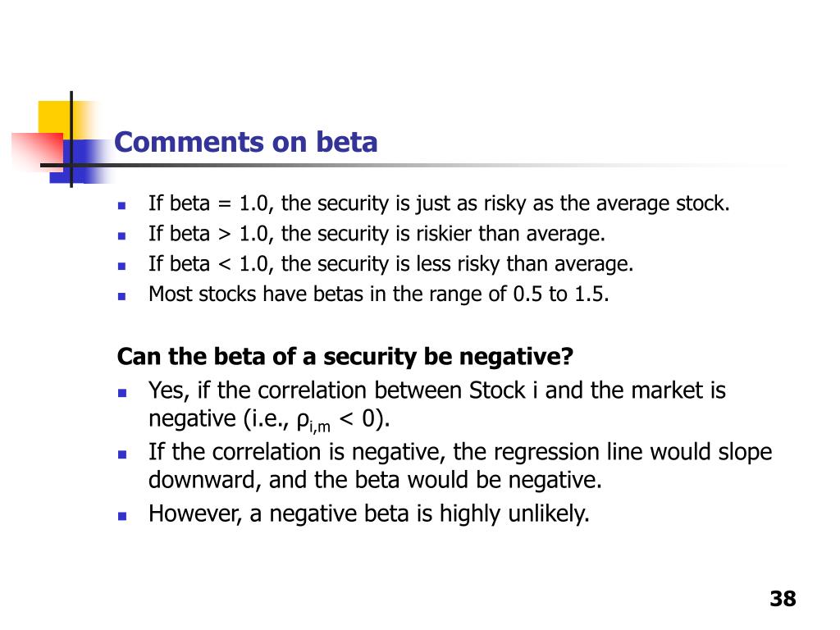Click the bullet before 'If beta > 1.0'

pyautogui.click(x=122, y=235)
